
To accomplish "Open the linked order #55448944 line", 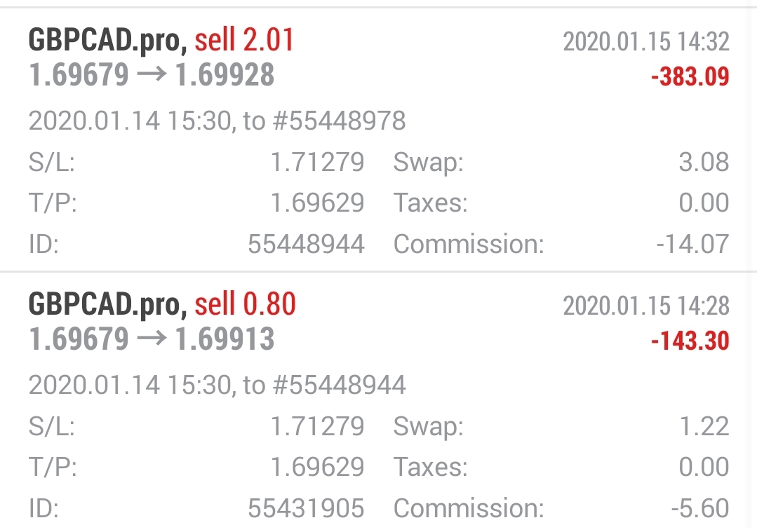I will pos(217,385).
